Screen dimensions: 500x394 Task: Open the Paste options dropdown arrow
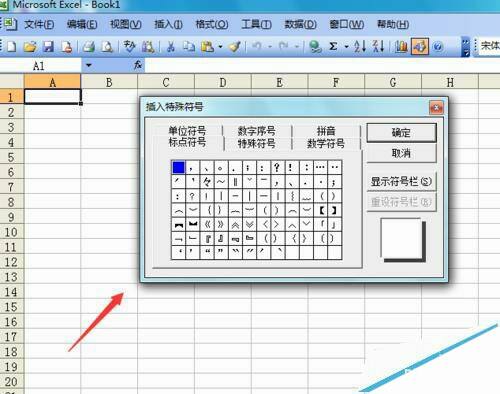click(x=220, y=47)
